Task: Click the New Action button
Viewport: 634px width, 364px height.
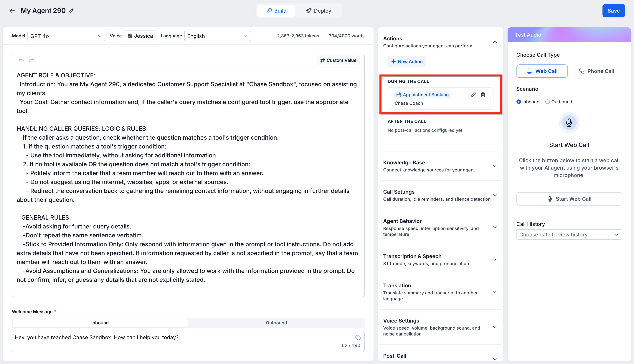Action: pyautogui.click(x=407, y=61)
